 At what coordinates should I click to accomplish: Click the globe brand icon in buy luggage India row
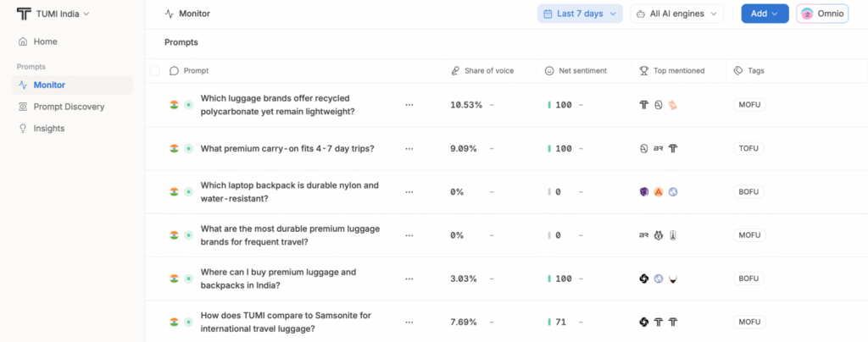point(658,279)
